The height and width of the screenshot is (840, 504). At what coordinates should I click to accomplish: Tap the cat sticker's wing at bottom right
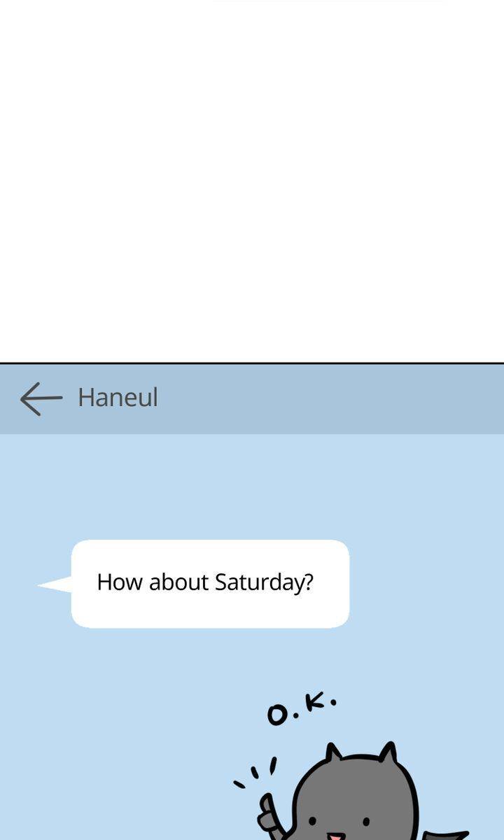click(447, 835)
